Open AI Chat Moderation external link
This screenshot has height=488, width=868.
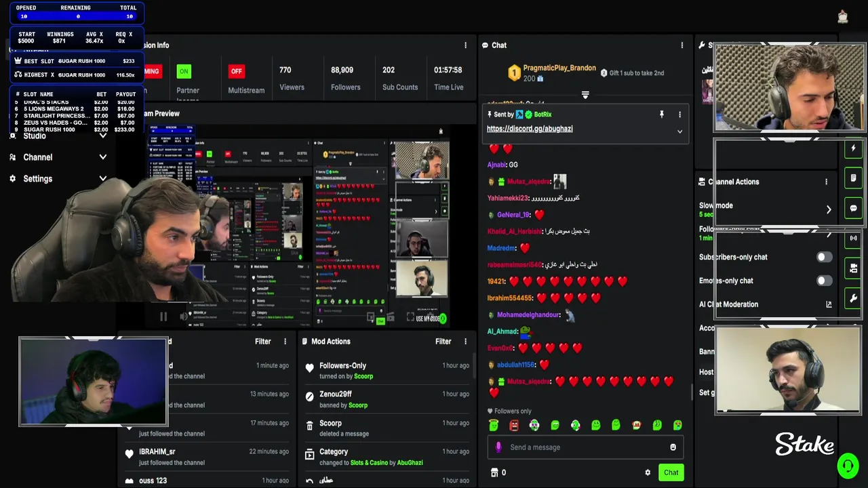coord(829,304)
